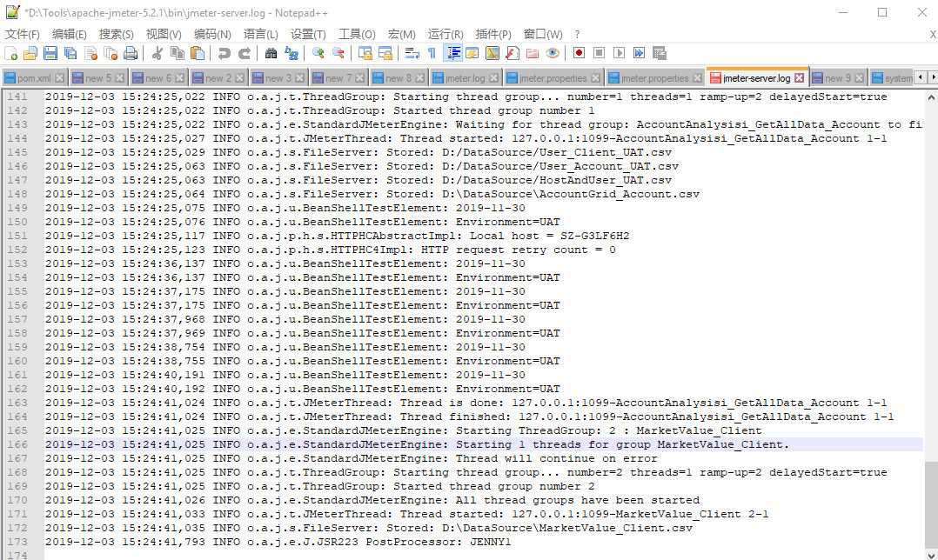The width and height of the screenshot is (938, 560).
Task: Save the recorded macro icon
Action: [x=660, y=53]
